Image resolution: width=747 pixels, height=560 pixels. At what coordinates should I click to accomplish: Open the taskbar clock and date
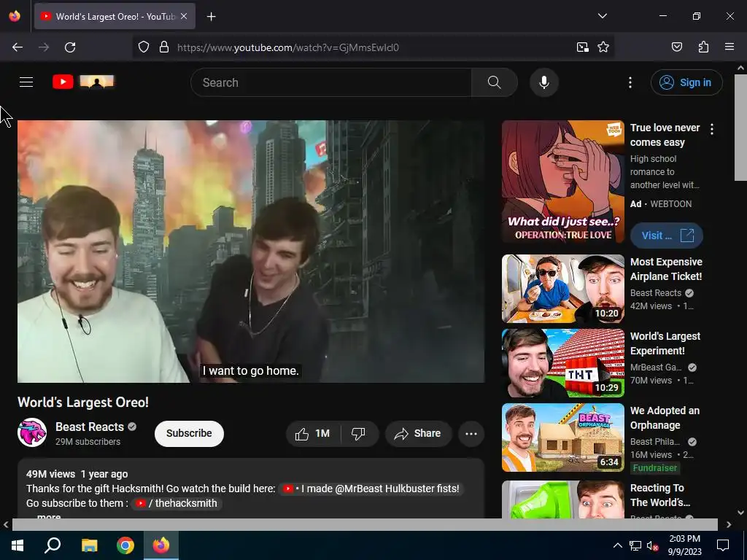684,545
